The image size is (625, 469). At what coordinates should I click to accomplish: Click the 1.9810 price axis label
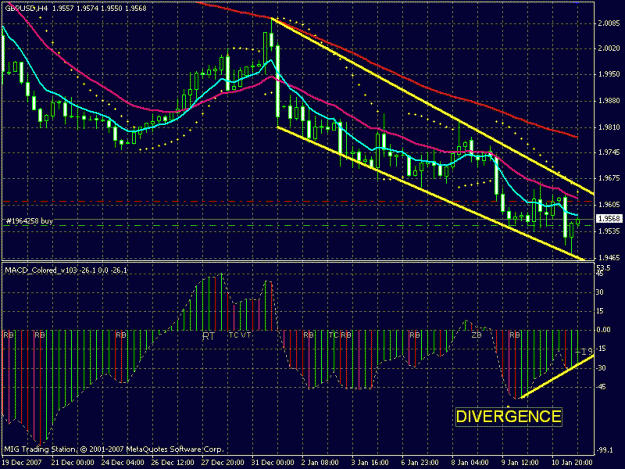pos(609,127)
